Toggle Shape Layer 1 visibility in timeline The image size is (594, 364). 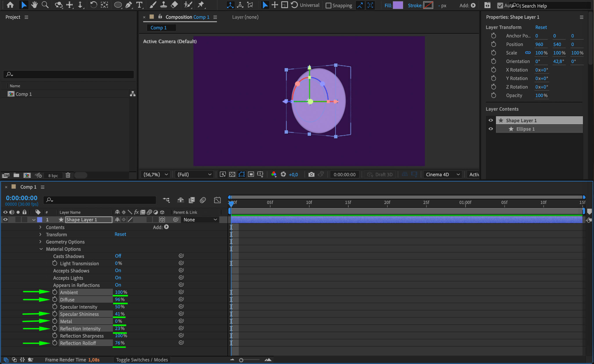point(5,220)
